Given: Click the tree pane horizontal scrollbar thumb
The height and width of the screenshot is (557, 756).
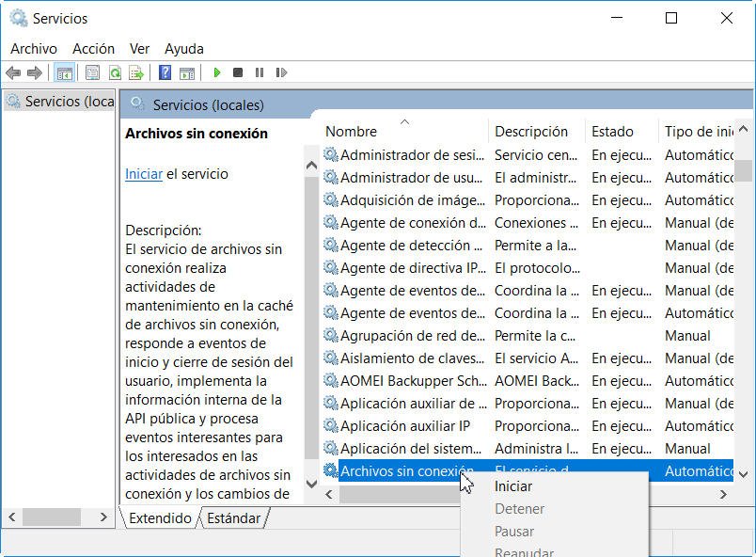Looking at the screenshot, I should pyautogui.click(x=52, y=517).
